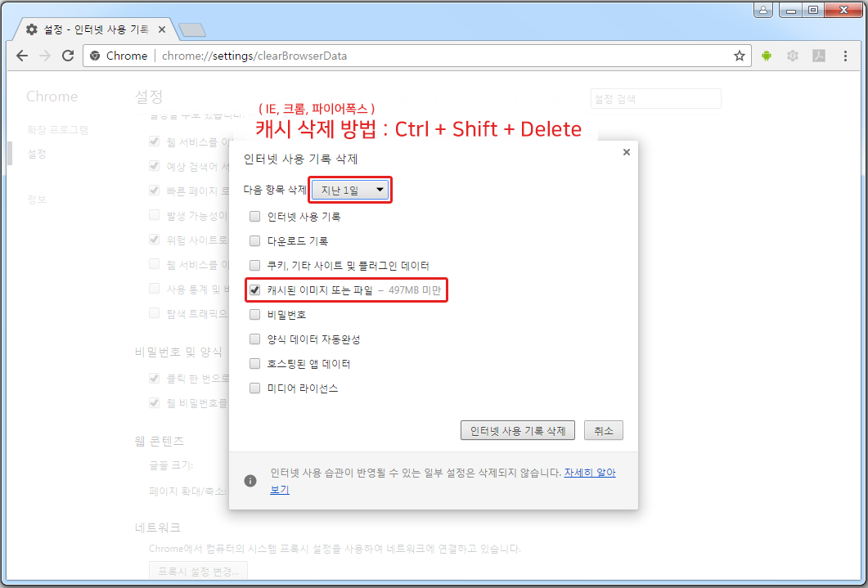Uncheck 캐시된 이미지 또는 파일
Screen dimensions: 868x588
pyautogui.click(x=254, y=290)
